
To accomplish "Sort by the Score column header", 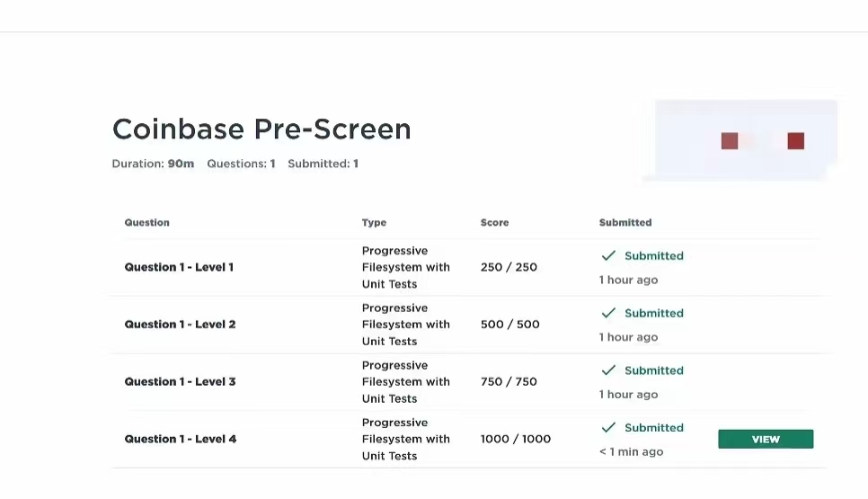I will 494,223.
